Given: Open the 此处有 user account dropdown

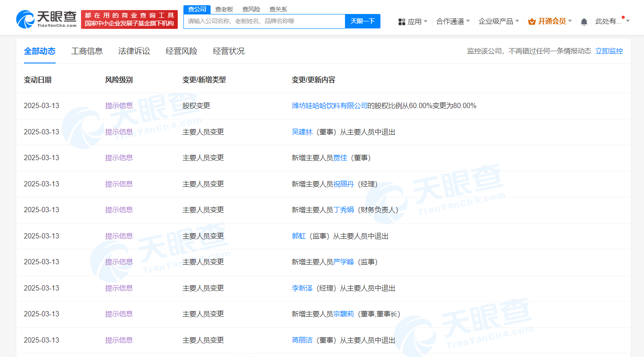Looking at the screenshot, I should pyautogui.click(x=612, y=21).
